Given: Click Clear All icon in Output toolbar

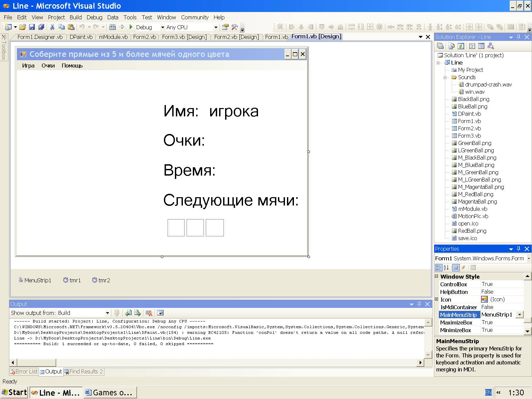Looking at the screenshot, I should 149,313.
